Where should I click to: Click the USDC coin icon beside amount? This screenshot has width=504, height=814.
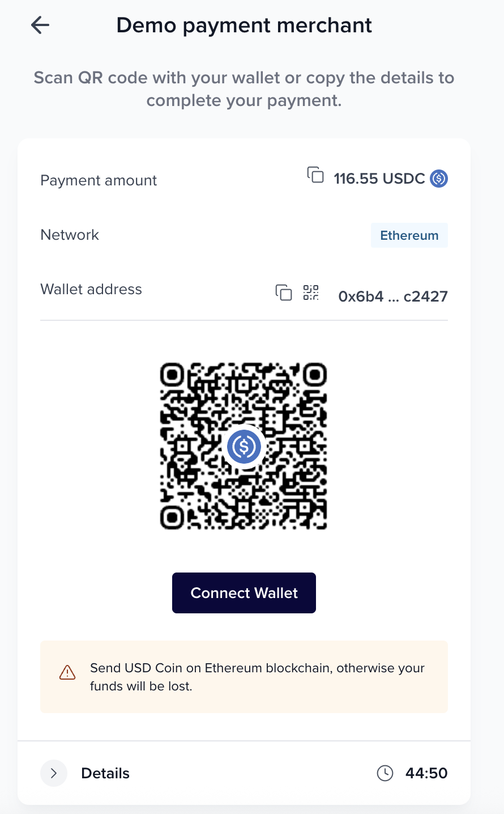pyautogui.click(x=439, y=179)
